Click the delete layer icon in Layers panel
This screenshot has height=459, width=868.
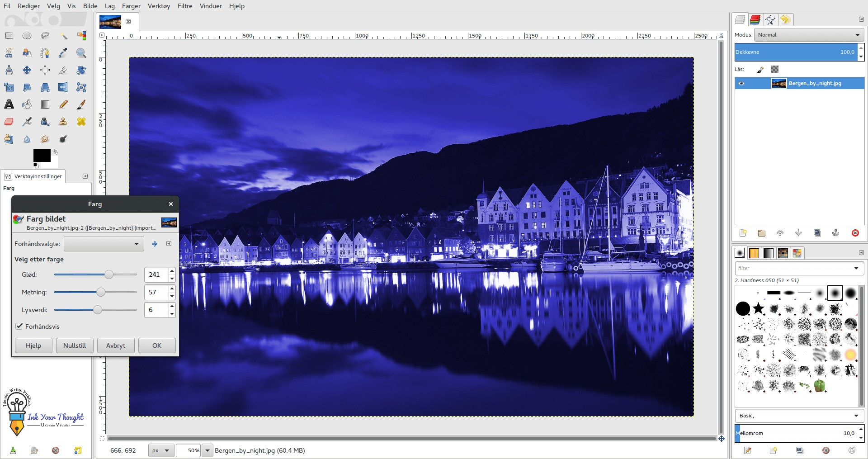pyautogui.click(x=855, y=233)
